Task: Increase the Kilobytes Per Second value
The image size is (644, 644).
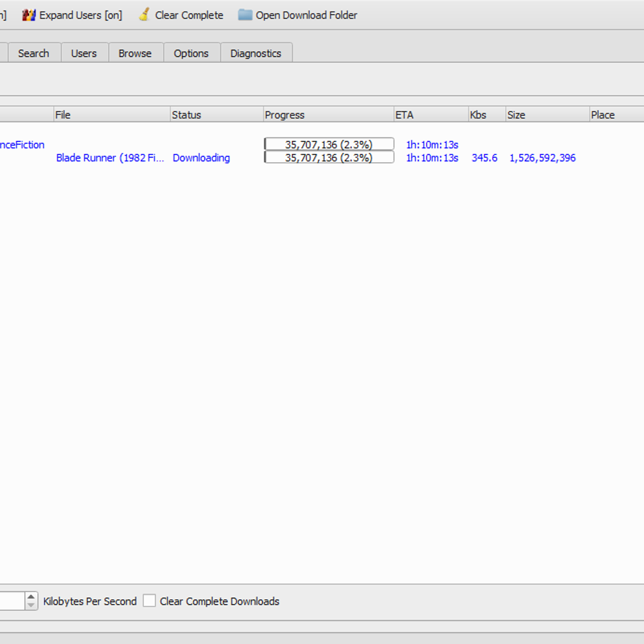Action: [x=31, y=597]
